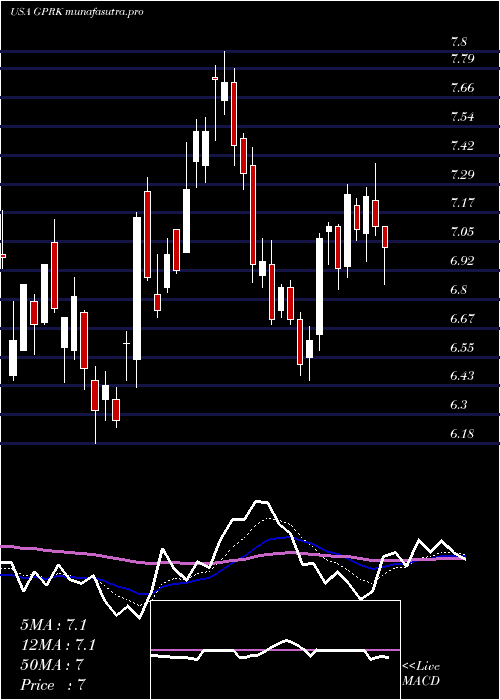Click the Live MACD inset chart
500x700 pixels.
coord(276,650)
